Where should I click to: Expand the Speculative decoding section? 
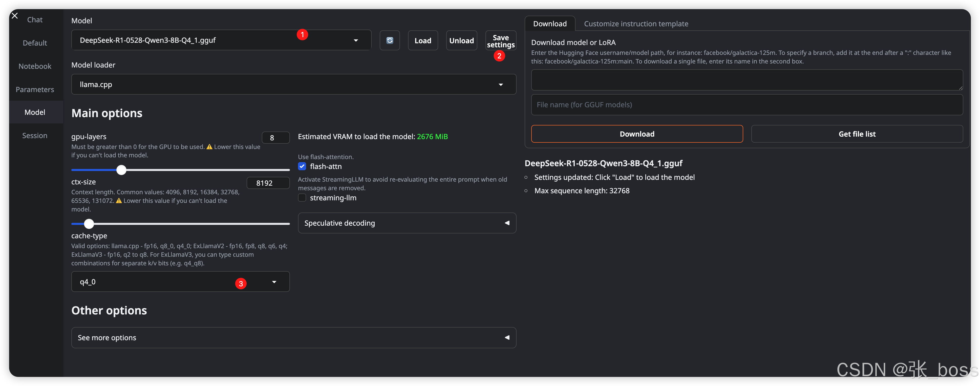click(x=407, y=223)
